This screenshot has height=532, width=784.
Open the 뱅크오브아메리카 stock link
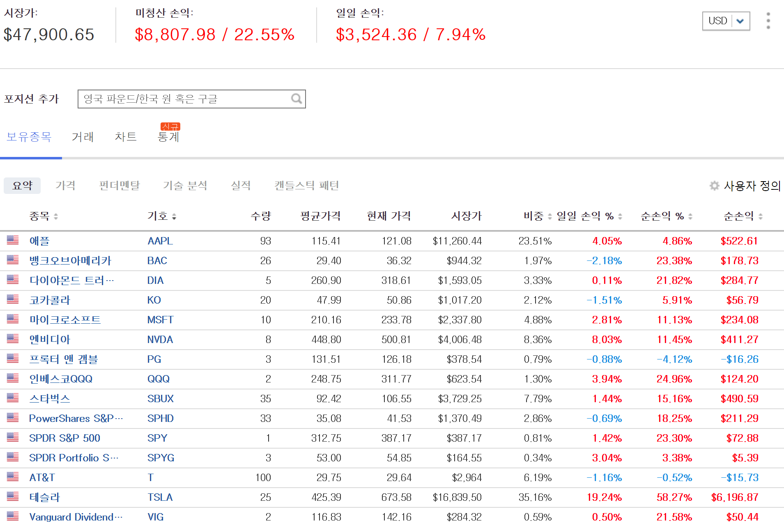[x=70, y=260]
